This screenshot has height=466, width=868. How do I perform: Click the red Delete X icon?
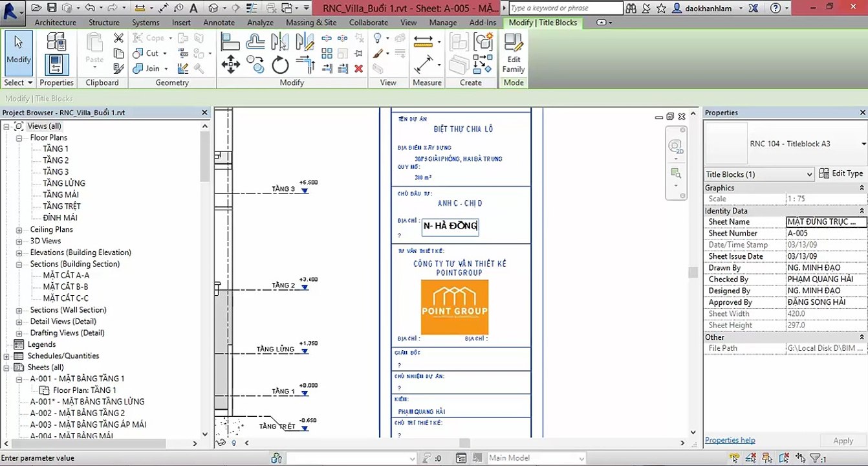[358, 69]
